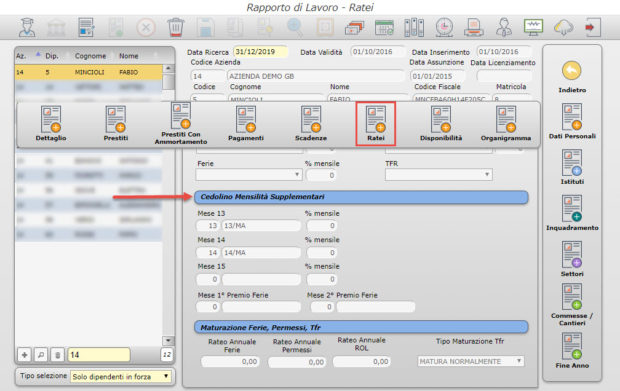Click the Mese 1° Premio Ferie code field
Screen dimensions: 620x391
click(x=208, y=307)
